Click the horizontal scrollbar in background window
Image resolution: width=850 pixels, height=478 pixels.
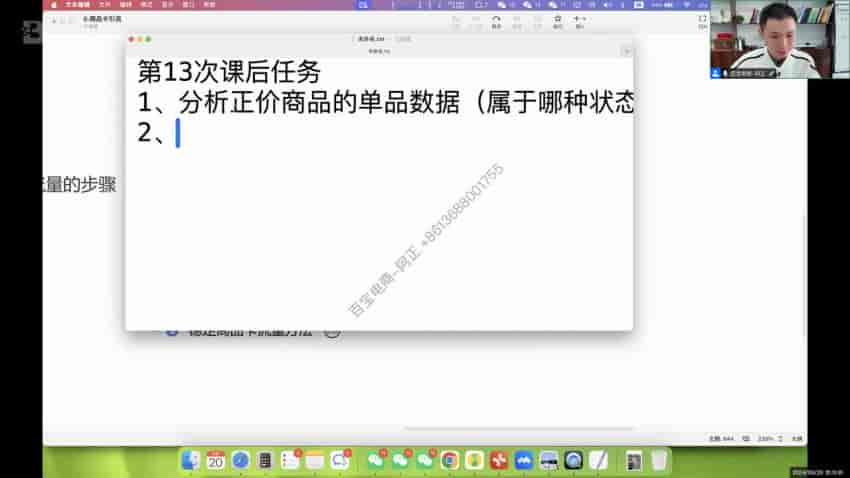click(519, 428)
